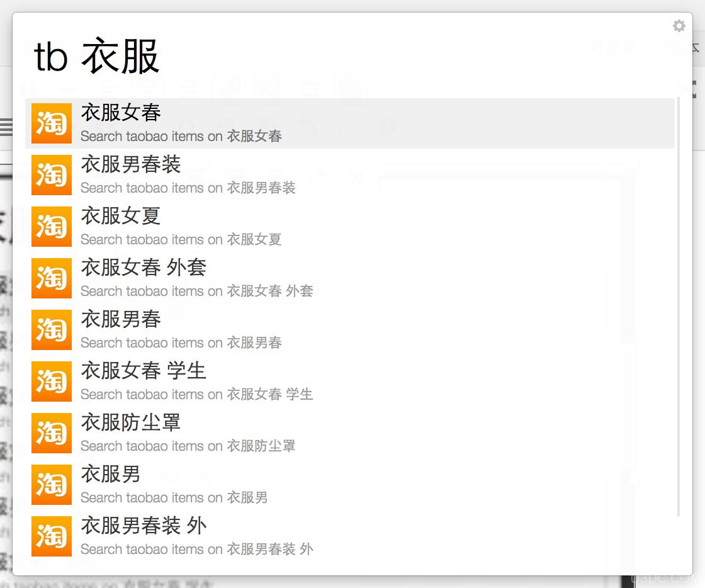Image resolution: width=705 pixels, height=588 pixels.
Task: Click the results list scrollbar
Action: coord(678,307)
